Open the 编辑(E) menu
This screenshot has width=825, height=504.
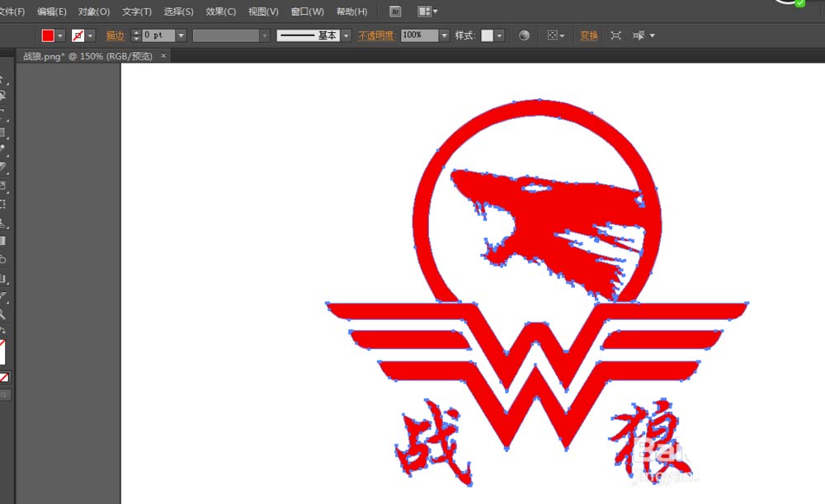(x=51, y=12)
